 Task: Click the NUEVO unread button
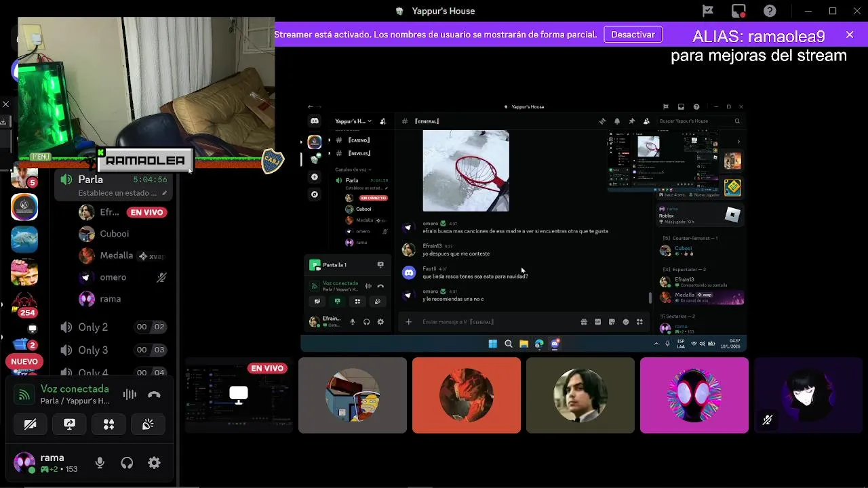24,361
